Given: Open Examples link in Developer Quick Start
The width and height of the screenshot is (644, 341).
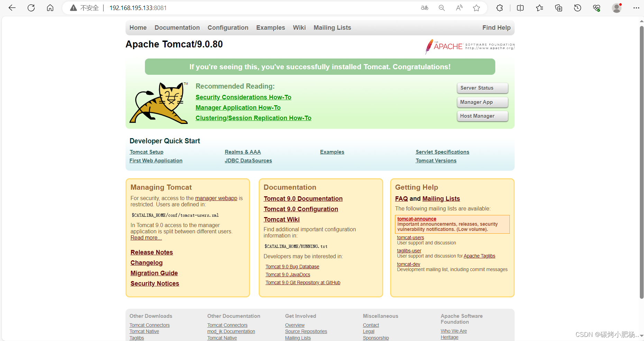Looking at the screenshot, I should coord(332,152).
